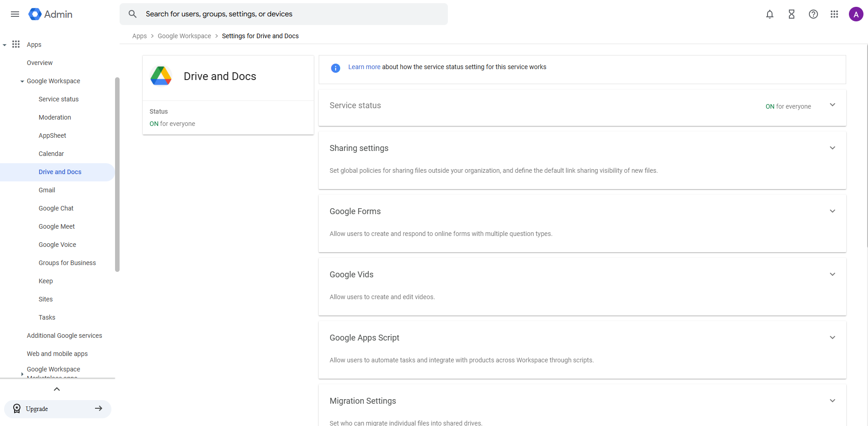Click 'Settings for Drive and Docs' breadcrumb text
Image resolution: width=868 pixels, height=426 pixels.
(x=260, y=36)
